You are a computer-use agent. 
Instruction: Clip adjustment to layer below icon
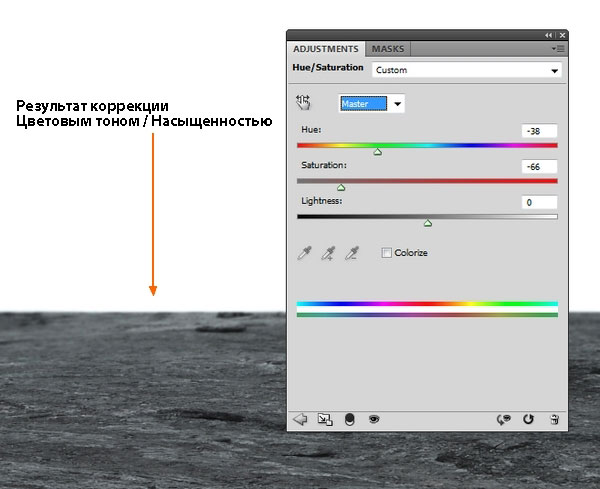click(350, 419)
